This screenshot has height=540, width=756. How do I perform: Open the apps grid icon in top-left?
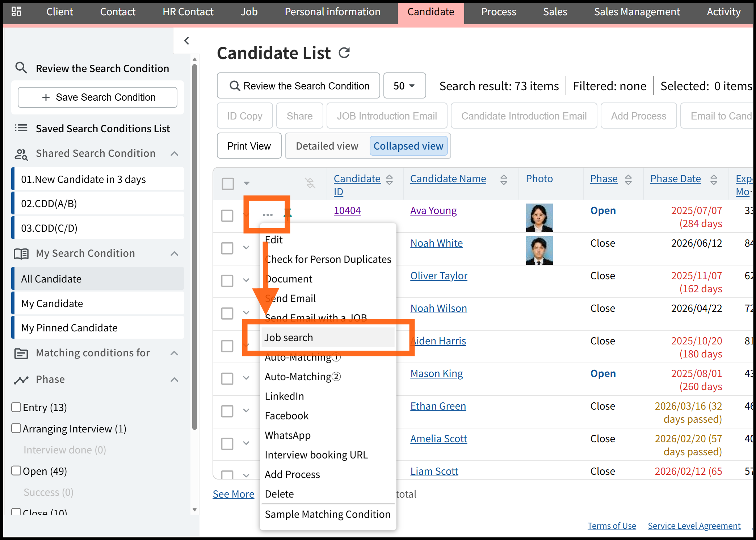[x=16, y=12]
